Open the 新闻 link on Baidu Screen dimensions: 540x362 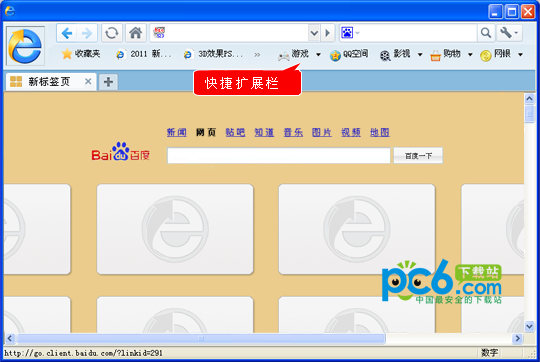(x=177, y=132)
